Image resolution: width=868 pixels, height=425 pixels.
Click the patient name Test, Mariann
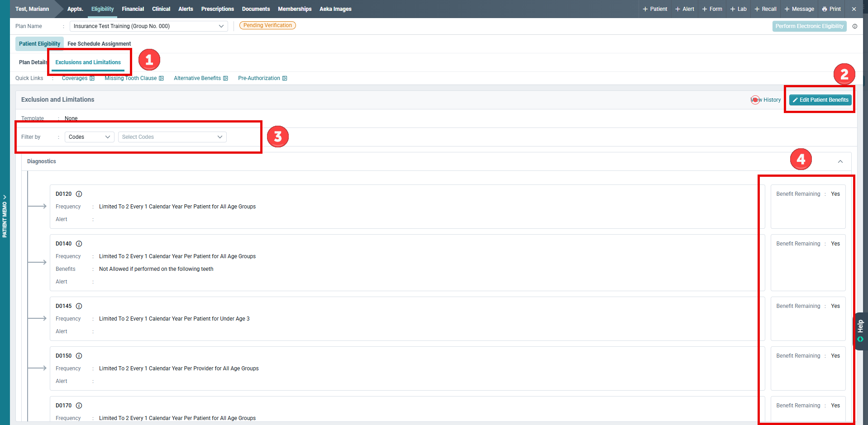pos(32,9)
